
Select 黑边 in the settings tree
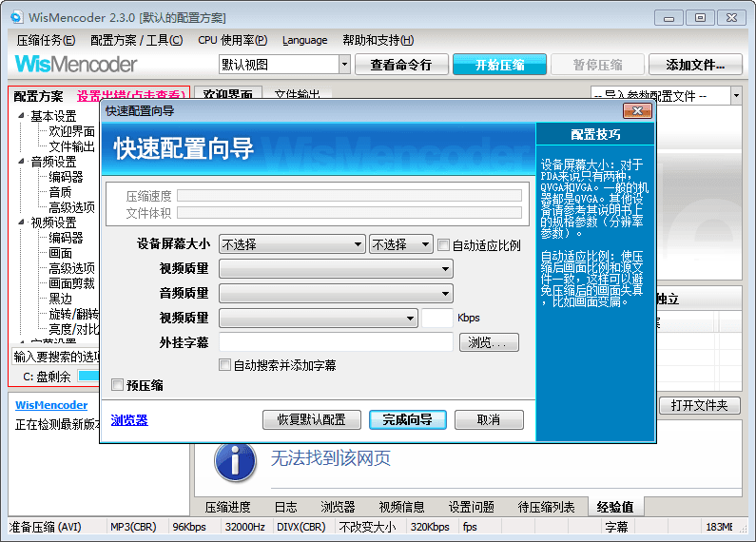point(60,299)
